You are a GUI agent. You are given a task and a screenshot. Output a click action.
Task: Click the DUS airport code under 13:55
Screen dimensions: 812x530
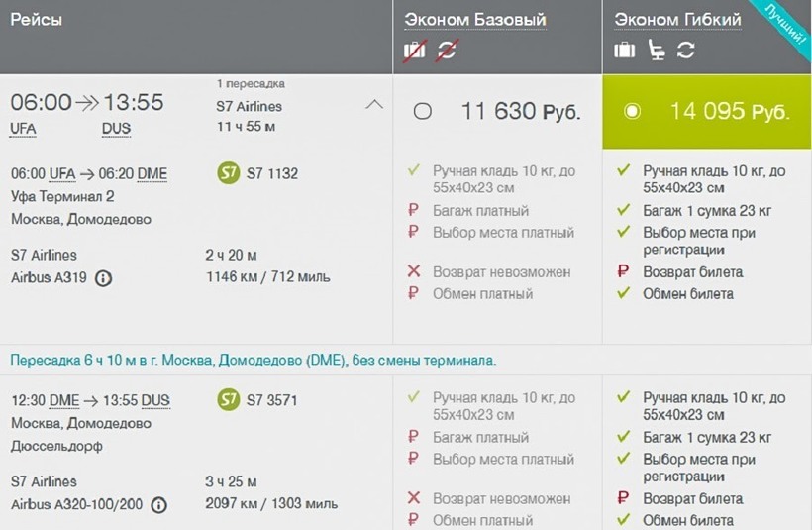coord(116,129)
